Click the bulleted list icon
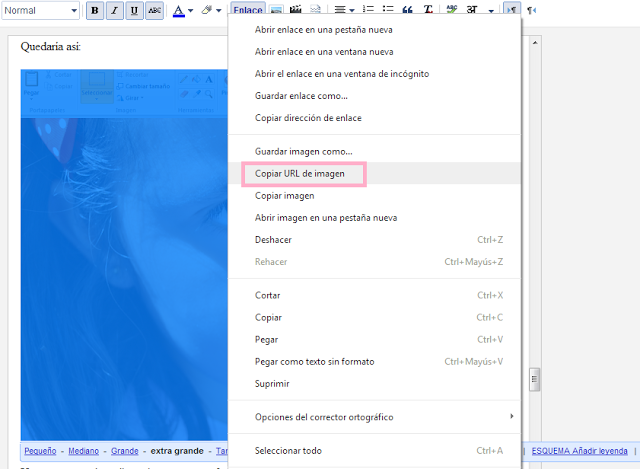This screenshot has height=469, width=640. point(388,9)
